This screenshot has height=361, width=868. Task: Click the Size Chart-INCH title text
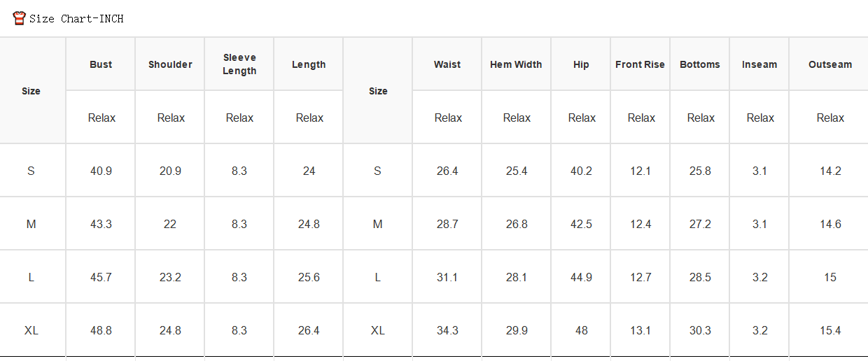(76, 19)
